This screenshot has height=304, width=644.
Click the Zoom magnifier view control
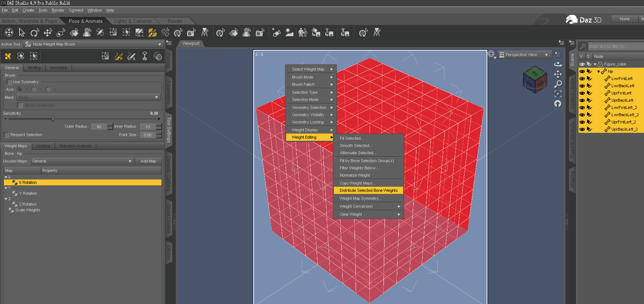[558, 84]
